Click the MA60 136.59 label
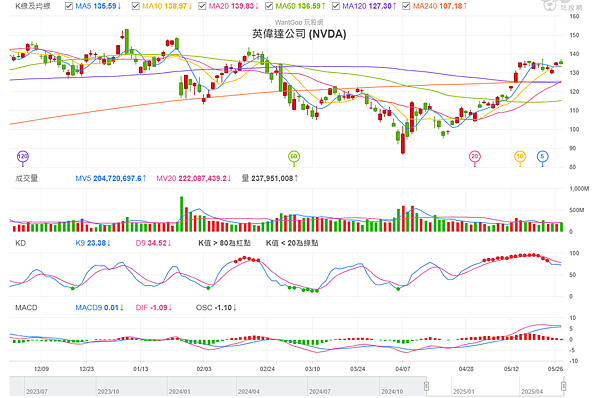The height and width of the screenshot is (398, 600). (x=300, y=6)
